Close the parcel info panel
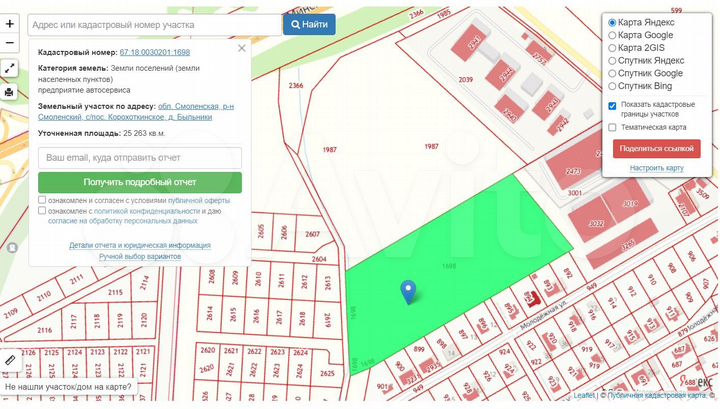 241,47
